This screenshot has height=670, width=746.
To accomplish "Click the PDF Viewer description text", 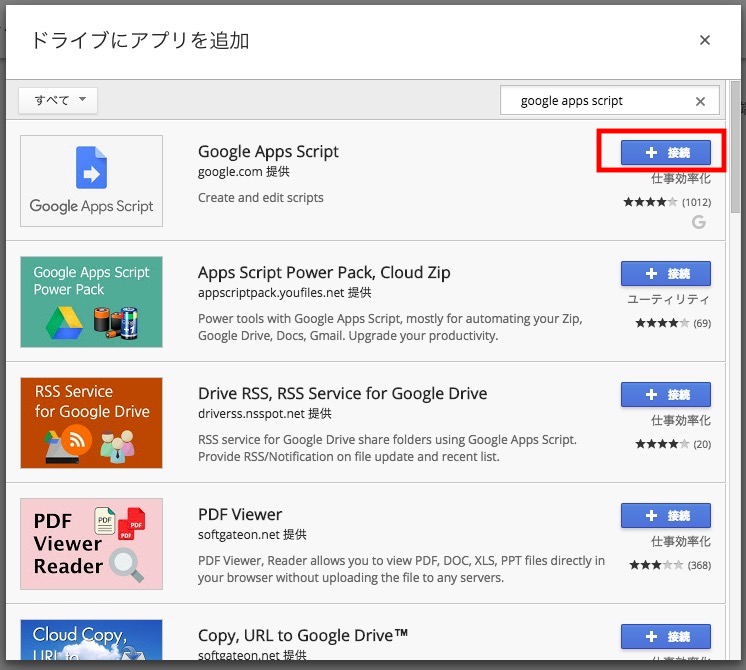I will click(401, 569).
